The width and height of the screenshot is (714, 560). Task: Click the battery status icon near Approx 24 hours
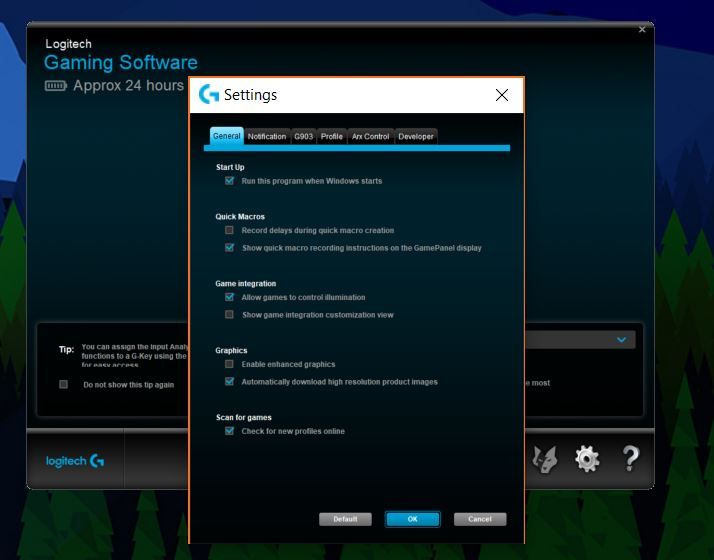click(x=56, y=86)
